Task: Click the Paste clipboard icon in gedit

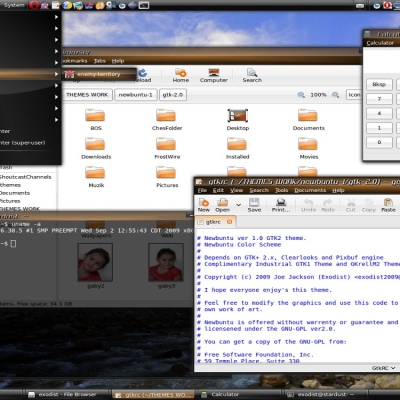Action: click(388, 205)
